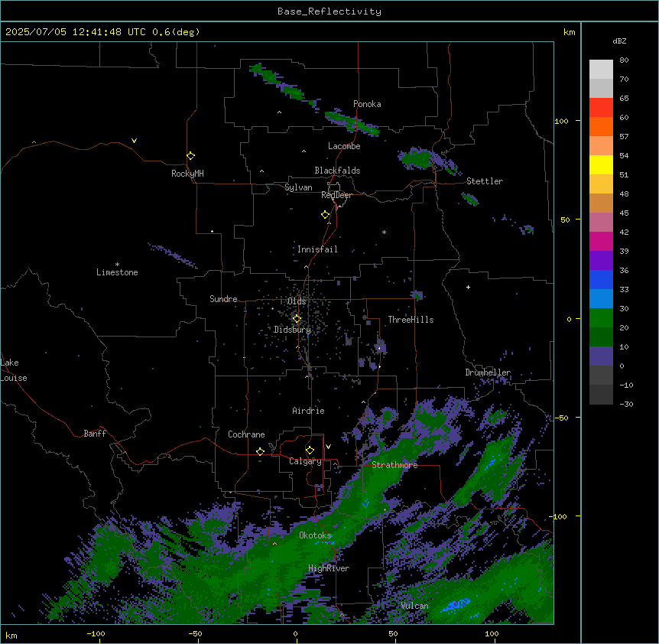
Task: Click the ThreeHills town label
Action: 411,320
